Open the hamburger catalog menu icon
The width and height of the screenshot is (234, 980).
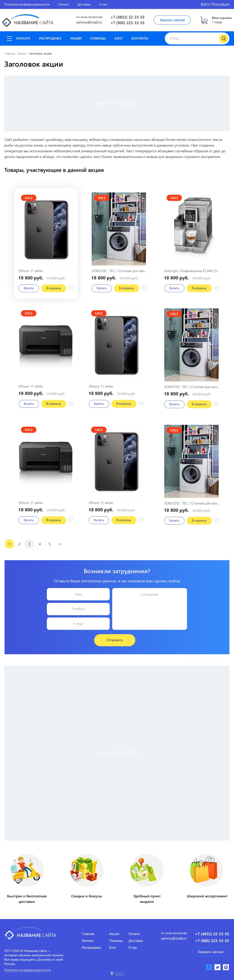[x=10, y=38]
